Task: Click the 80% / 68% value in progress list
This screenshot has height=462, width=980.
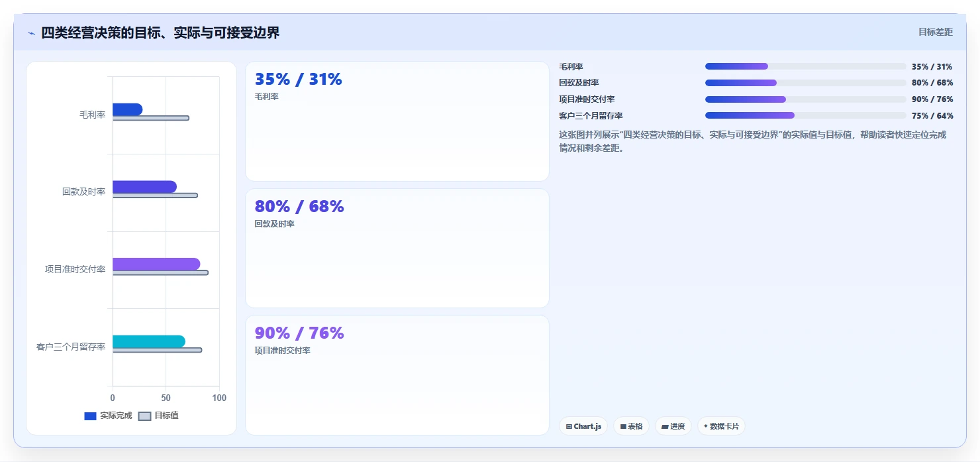Action: point(932,83)
